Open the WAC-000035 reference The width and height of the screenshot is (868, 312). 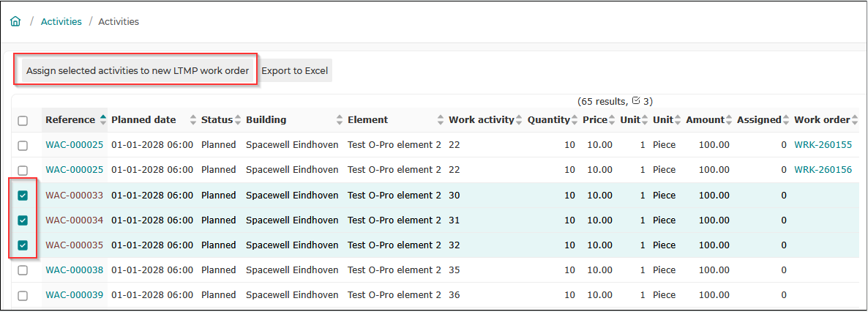coord(74,245)
